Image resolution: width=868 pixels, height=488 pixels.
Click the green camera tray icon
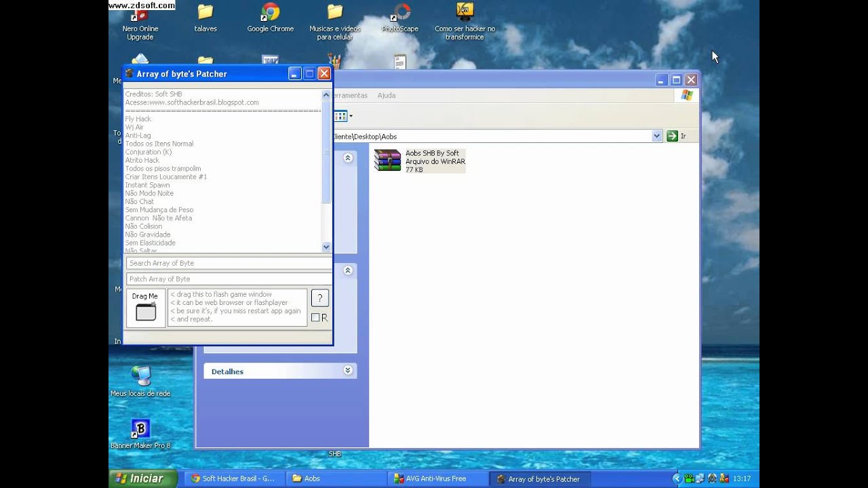click(689, 479)
